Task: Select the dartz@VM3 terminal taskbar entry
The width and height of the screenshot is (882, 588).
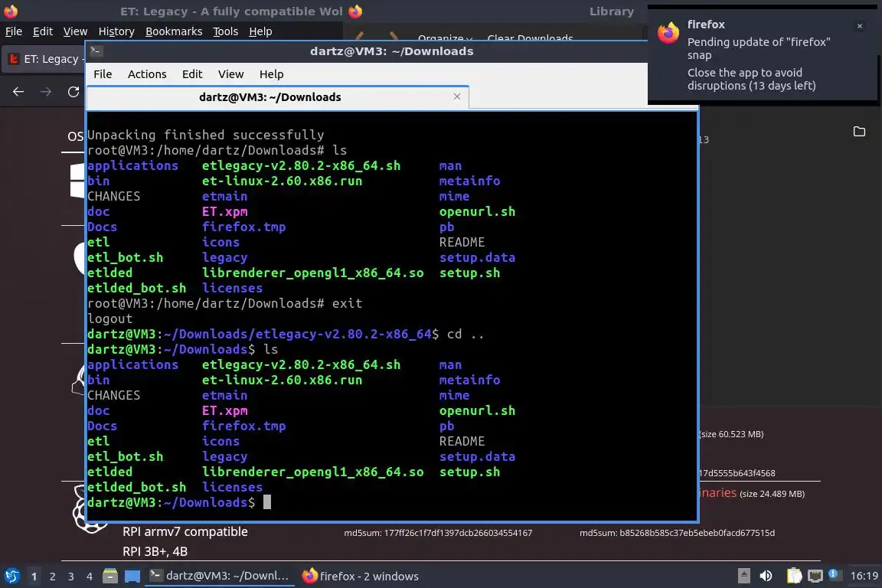Action: pos(220,576)
